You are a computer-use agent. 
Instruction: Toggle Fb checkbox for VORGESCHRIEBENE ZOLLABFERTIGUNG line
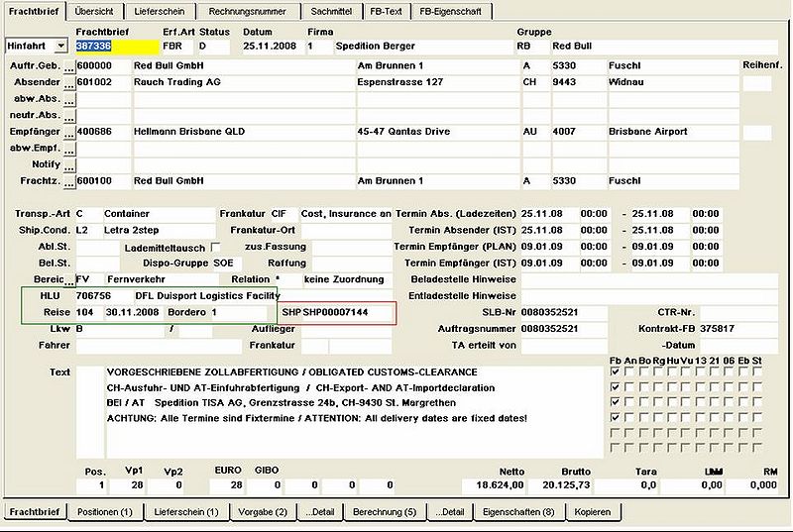615,372
